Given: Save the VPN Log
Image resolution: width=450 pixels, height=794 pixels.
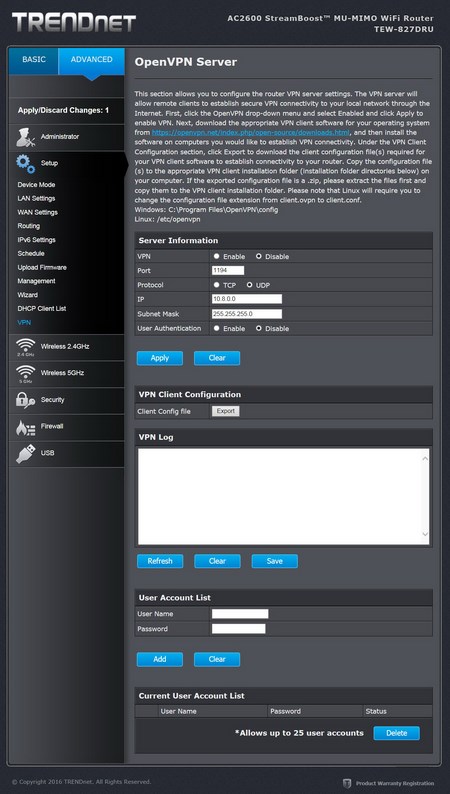Looking at the screenshot, I should (x=275, y=562).
